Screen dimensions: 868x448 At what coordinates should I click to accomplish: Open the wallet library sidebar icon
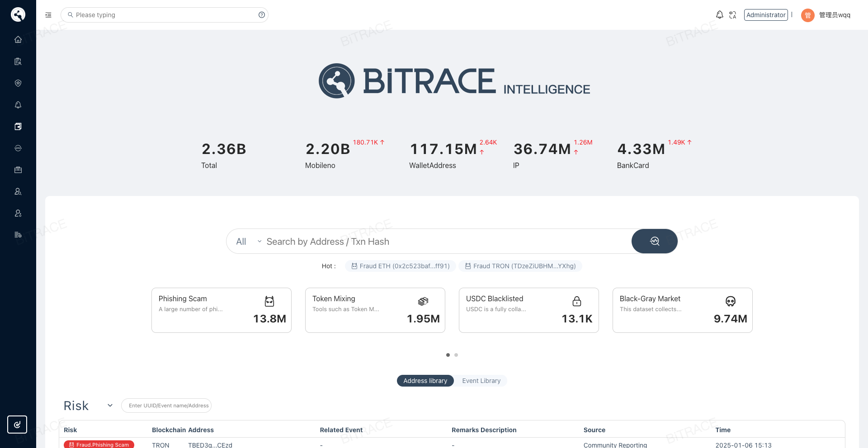tap(18, 126)
